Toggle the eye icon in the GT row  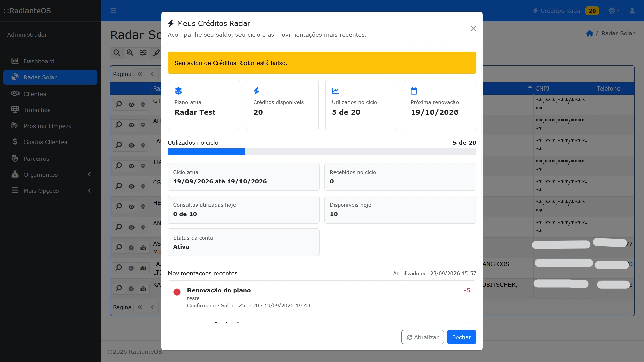coord(131,105)
